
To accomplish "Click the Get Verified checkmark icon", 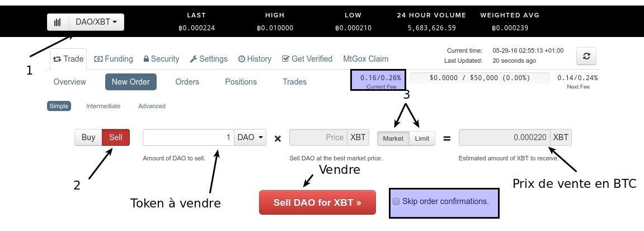I will click(x=286, y=59).
